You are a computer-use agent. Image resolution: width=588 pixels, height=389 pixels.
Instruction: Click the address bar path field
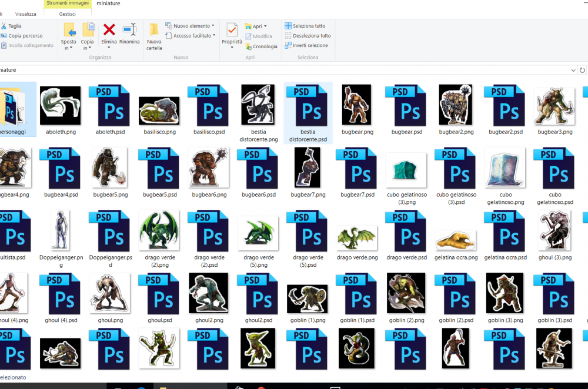[282, 70]
